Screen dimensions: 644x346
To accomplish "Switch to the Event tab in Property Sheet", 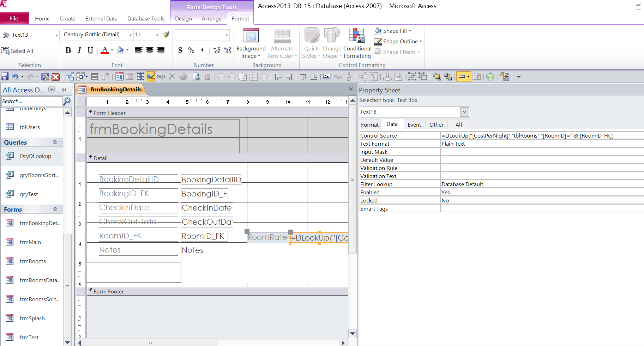I will 414,125.
